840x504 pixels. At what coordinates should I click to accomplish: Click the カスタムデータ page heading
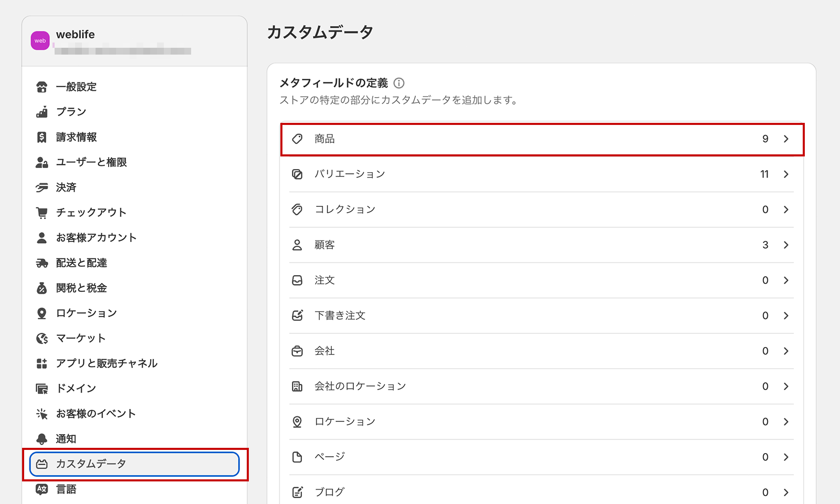[320, 33]
